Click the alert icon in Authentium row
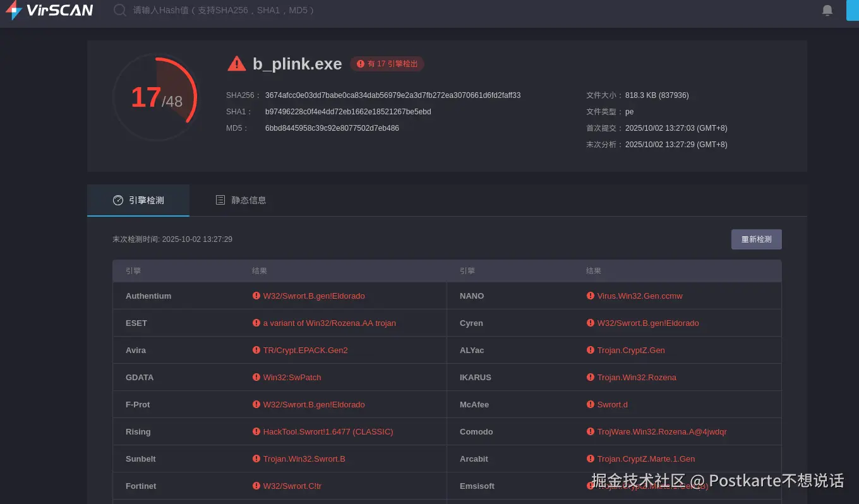 pyautogui.click(x=256, y=296)
